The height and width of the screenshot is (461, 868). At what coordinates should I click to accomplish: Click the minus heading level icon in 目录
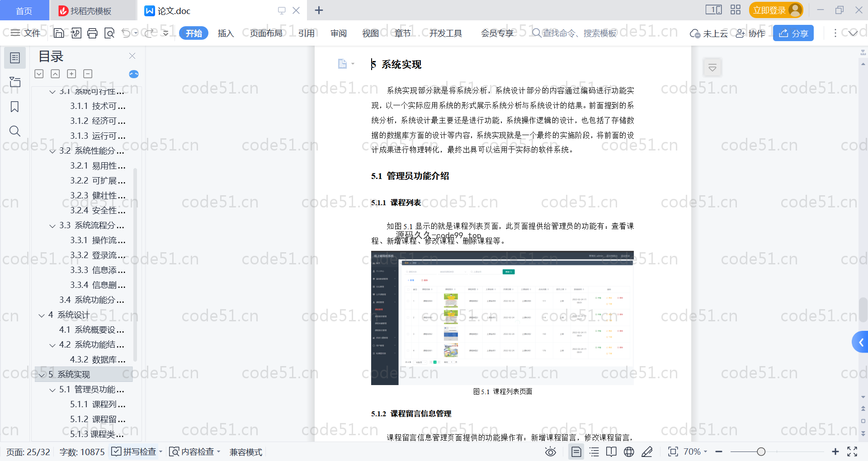88,74
